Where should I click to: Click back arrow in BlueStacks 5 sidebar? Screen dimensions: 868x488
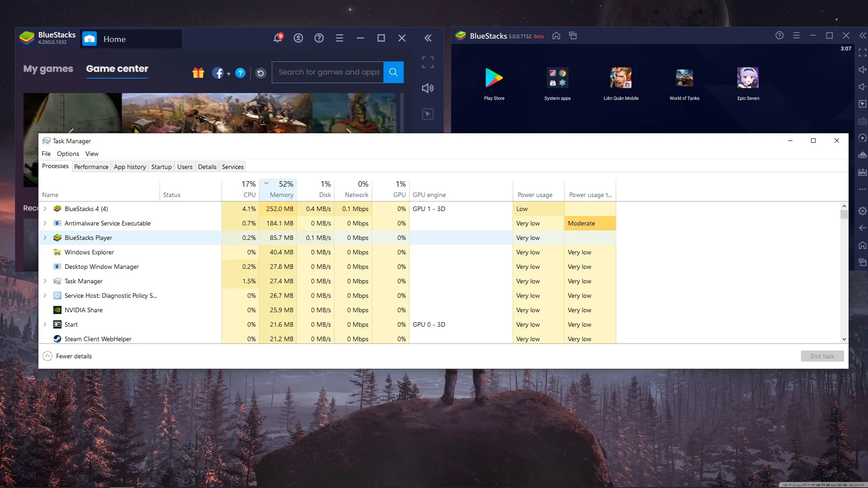click(863, 228)
